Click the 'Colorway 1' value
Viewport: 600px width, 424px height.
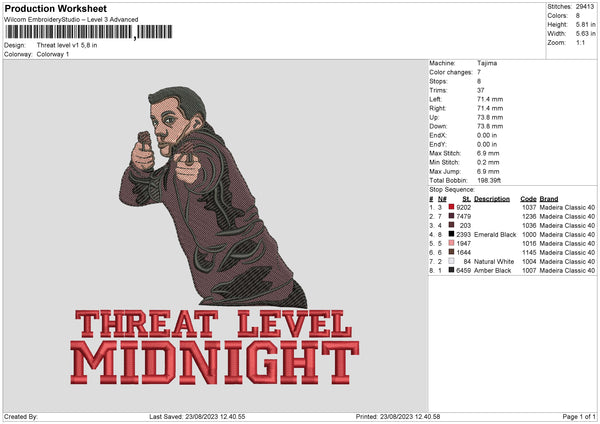click(x=53, y=54)
